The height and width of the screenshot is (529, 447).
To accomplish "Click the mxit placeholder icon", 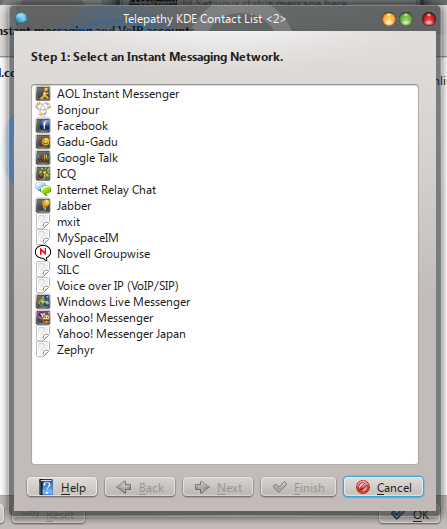I will pos(43,222).
